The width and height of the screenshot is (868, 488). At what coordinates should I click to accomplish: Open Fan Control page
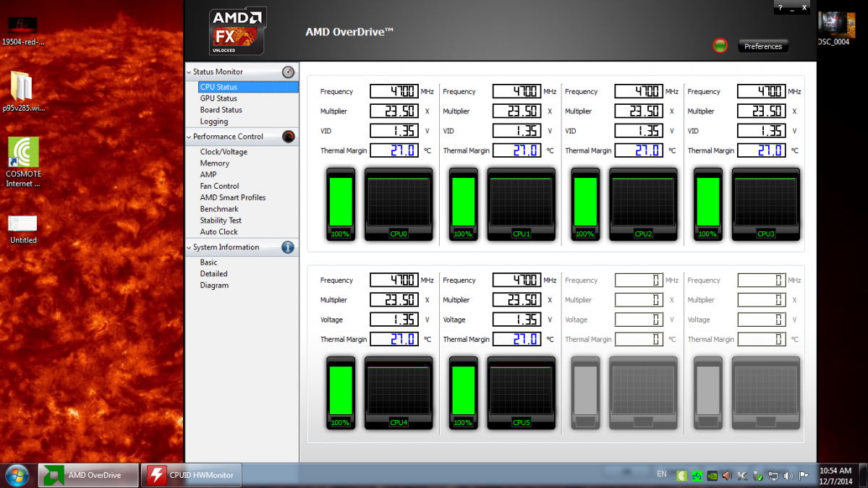pos(219,186)
